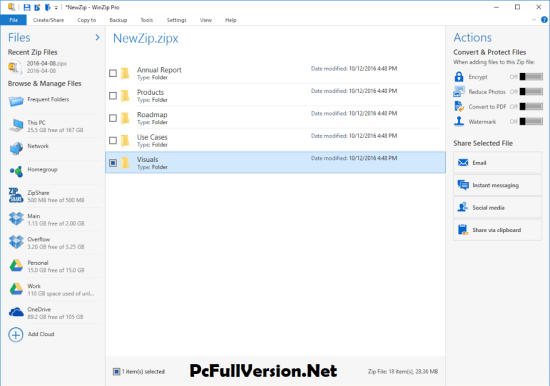
Task: Toggle the select-all checkbox in status bar
Action: [x=116, y=372]
